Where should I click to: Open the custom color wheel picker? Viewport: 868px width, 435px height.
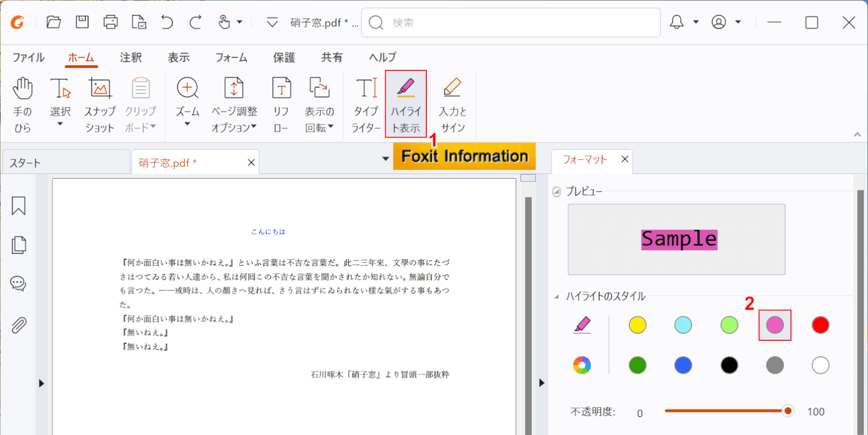[582, 365]
